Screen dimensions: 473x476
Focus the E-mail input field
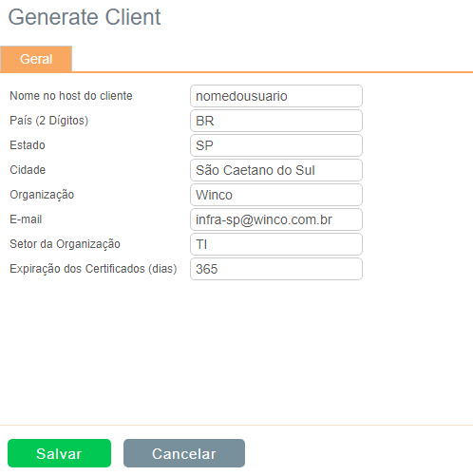coord(276,219)
